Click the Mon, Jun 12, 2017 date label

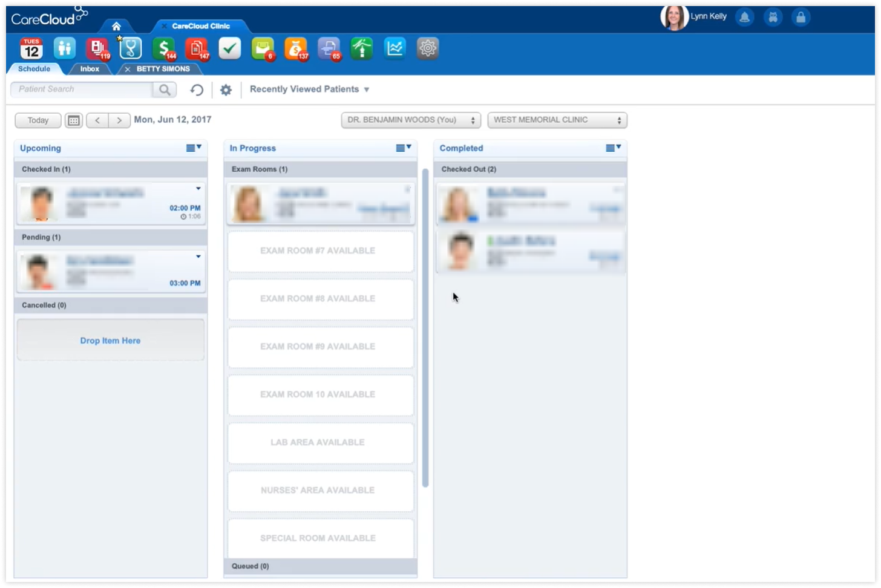(172, 120)
